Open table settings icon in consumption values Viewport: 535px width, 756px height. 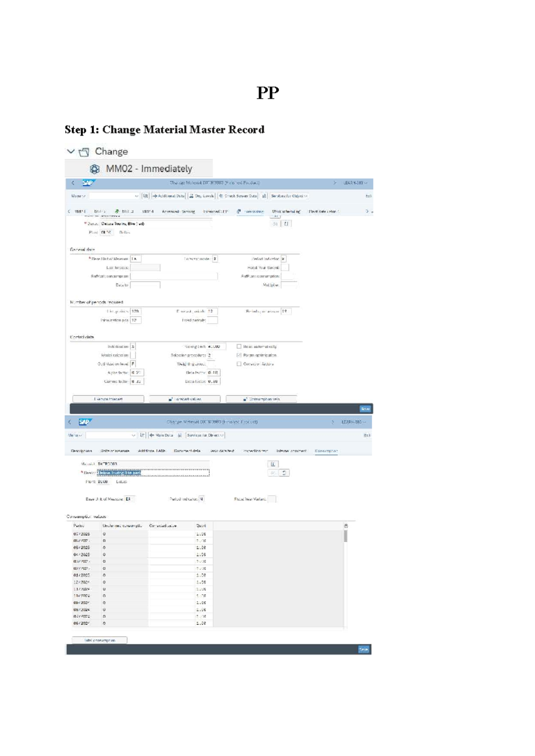pos(346,526)
